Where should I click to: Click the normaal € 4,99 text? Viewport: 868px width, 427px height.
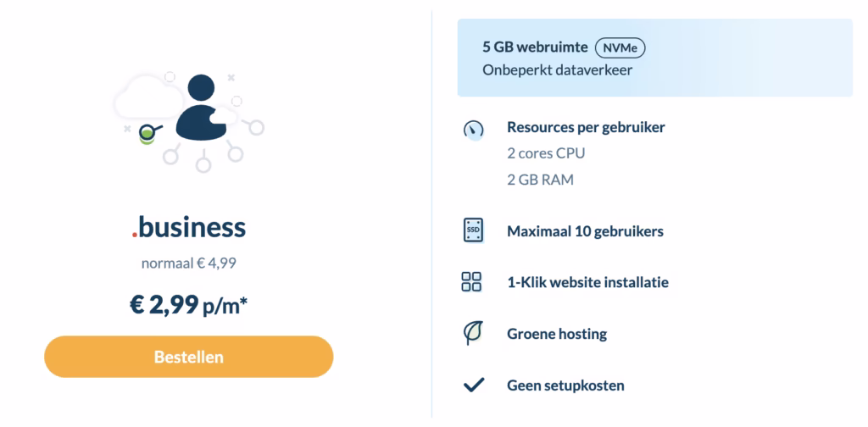189,263
